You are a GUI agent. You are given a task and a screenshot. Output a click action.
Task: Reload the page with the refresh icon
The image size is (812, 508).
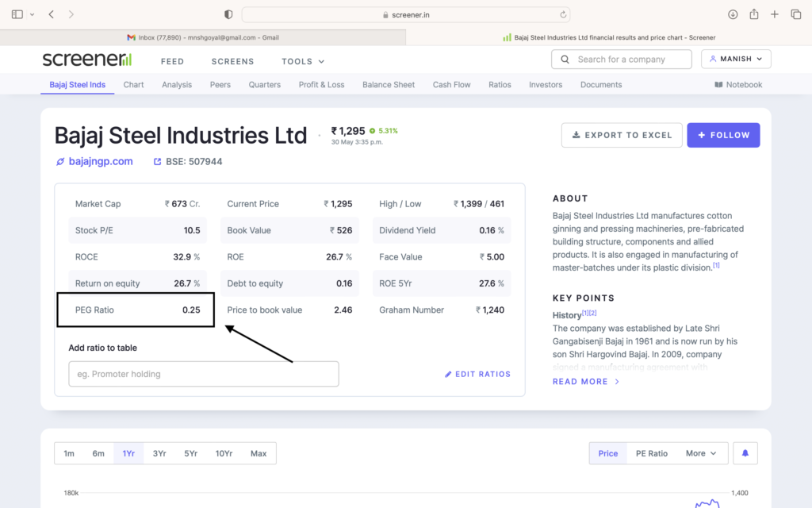point(563,14)
